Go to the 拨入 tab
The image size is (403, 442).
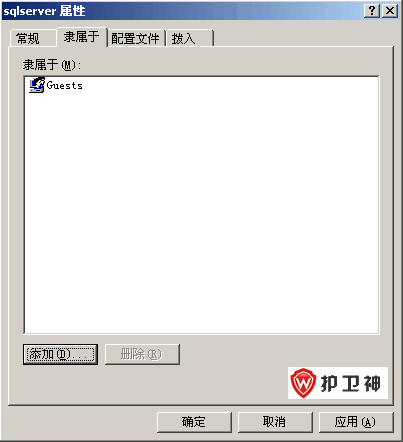coord(189,38)
